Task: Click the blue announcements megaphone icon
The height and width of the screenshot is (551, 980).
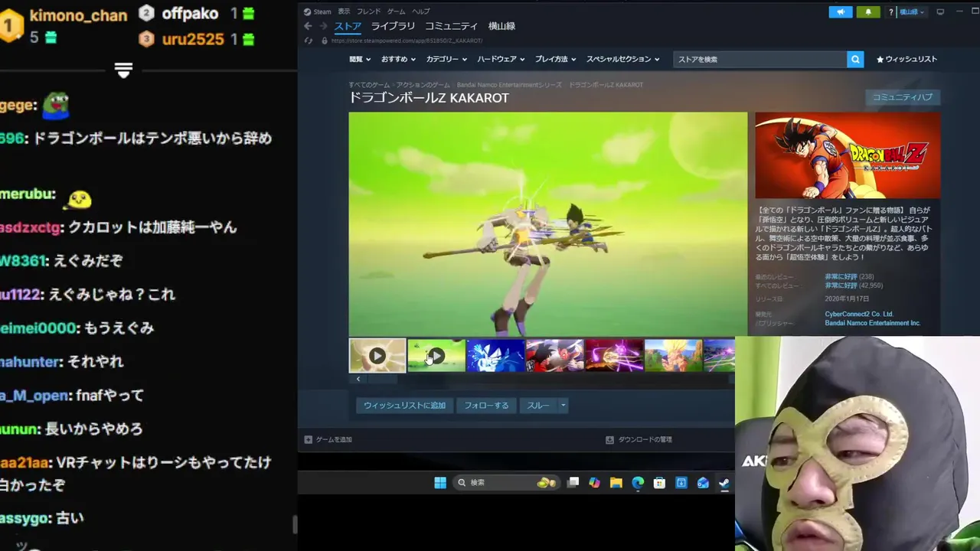Action: 840,11
